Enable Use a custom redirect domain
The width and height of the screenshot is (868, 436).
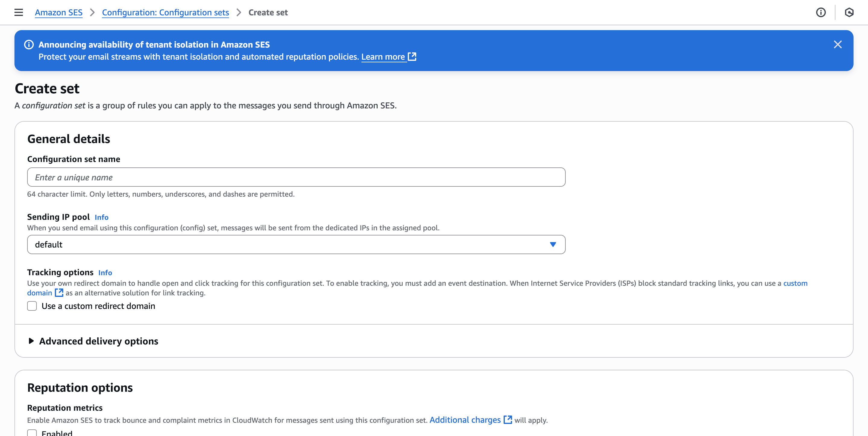[32, 306]
